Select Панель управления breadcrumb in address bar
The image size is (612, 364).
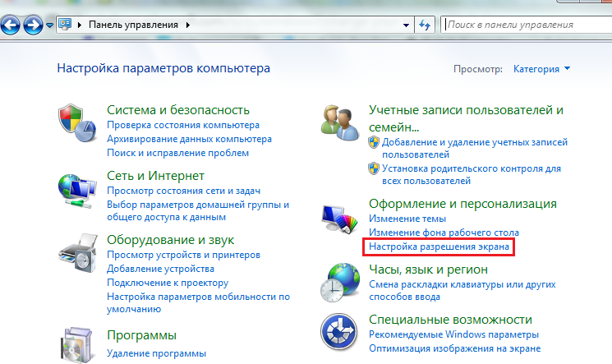(133, 25)
